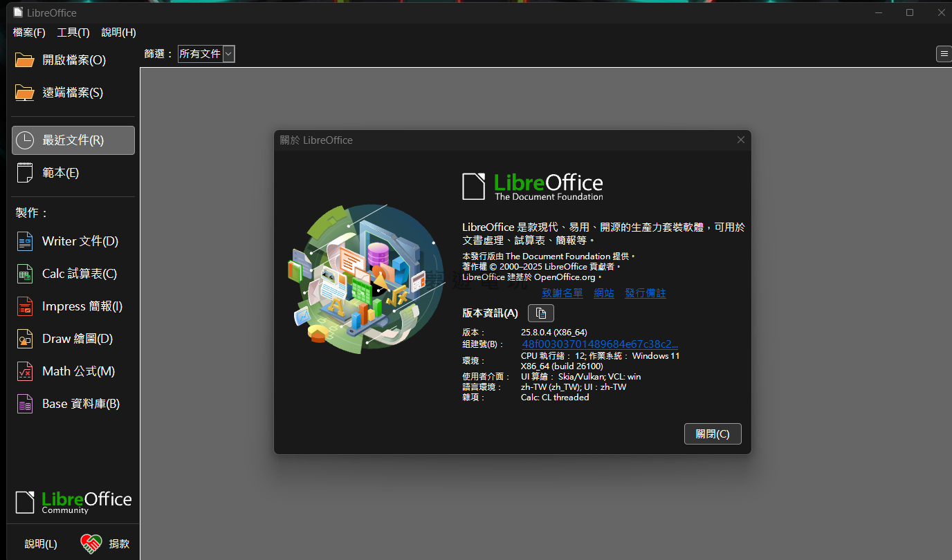This screenshot has width=952, height=560.
Task: Click the Calc: CL threaded text
Action: click(555, 398)
